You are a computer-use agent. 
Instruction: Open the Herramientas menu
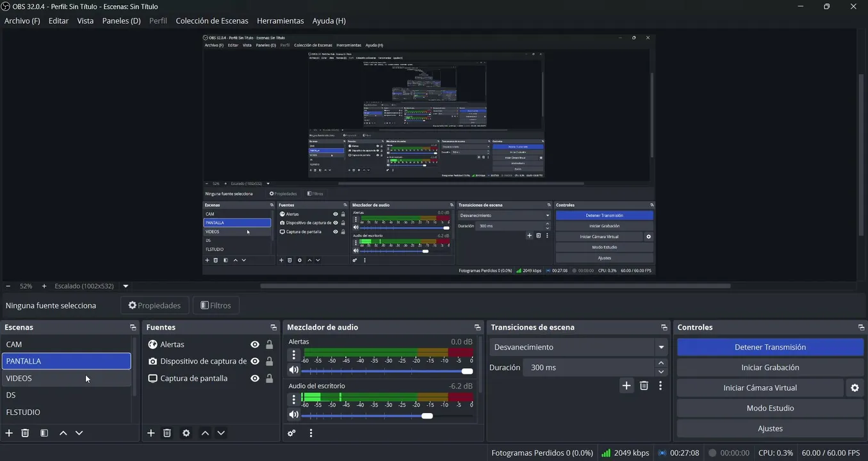[x=281, y=20]
